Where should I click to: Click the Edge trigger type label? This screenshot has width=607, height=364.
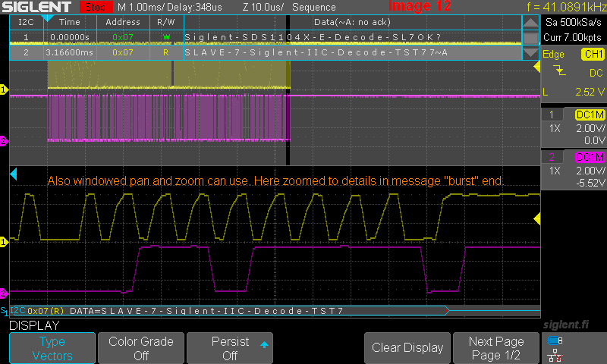553,54
